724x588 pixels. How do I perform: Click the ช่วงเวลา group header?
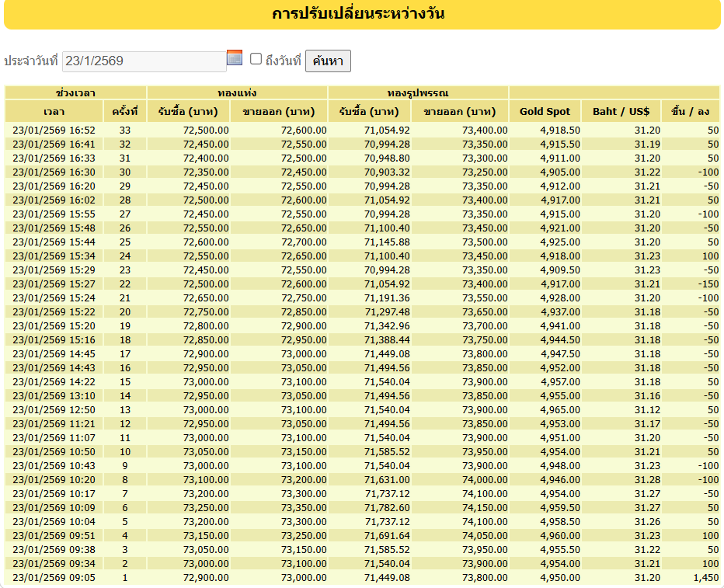tap(75, 92)
